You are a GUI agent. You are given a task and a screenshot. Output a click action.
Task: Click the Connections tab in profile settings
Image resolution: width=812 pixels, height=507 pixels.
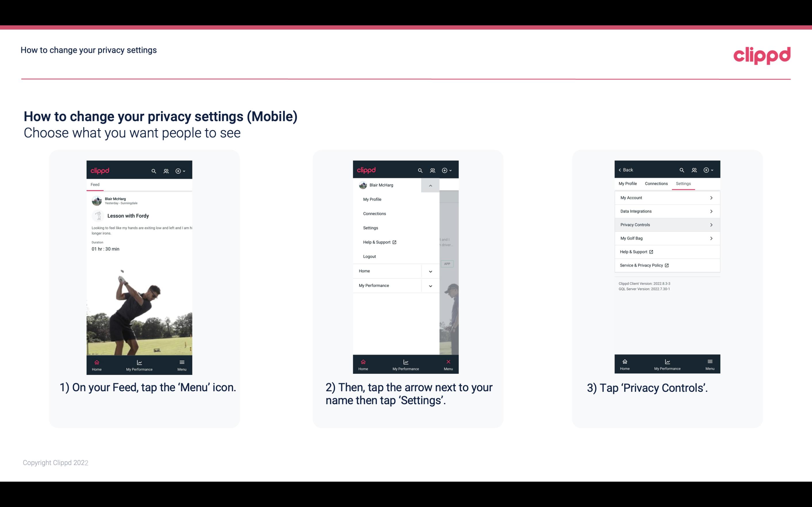(655, 183)
